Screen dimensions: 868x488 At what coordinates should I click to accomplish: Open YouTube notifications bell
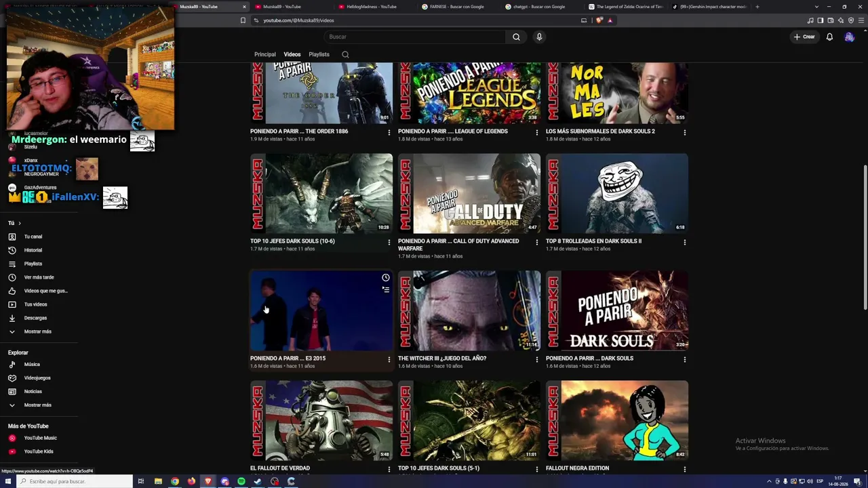[829, 37]
